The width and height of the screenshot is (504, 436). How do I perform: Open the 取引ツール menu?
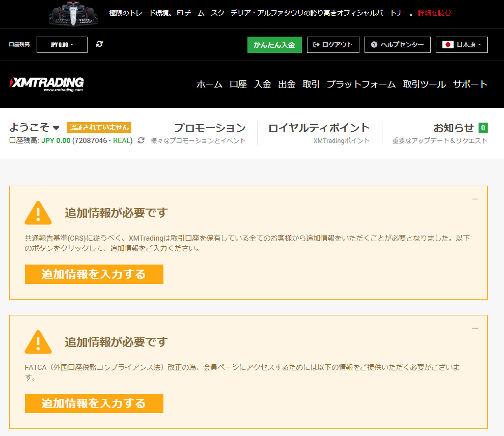point(424,84)
